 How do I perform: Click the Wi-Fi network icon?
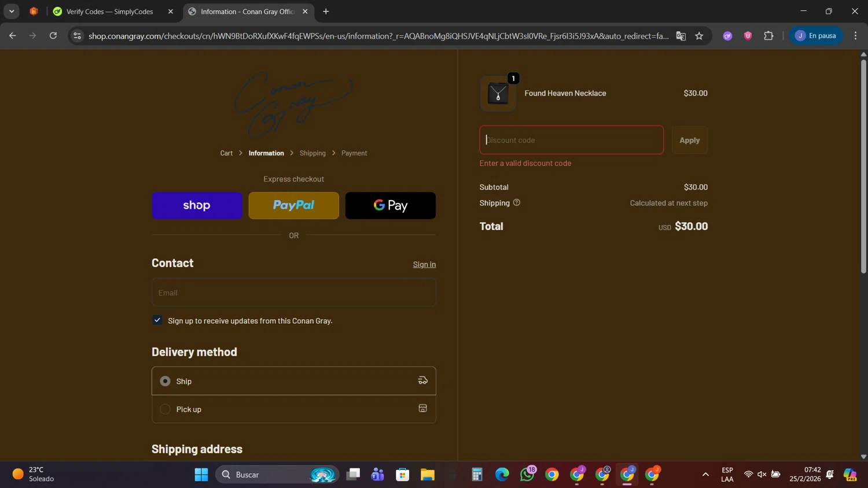[748, 475]
